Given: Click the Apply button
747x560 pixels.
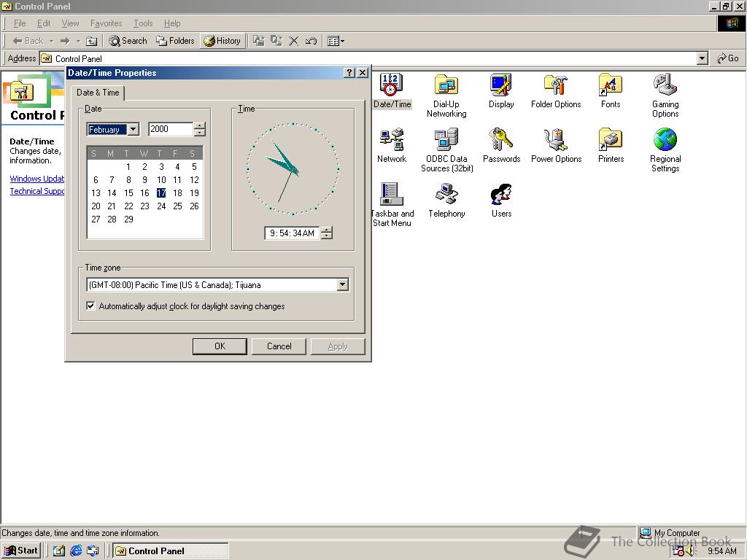Looking at the screenshot, I should 338,346.
